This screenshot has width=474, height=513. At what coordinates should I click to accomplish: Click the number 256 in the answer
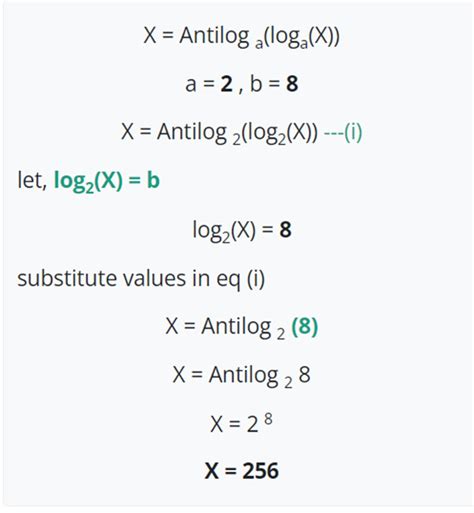pyautogui.click(x=260, y=471)
